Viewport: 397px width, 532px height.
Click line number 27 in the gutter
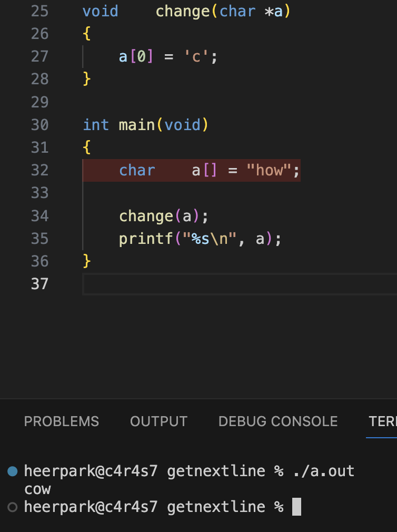(39, 57)
